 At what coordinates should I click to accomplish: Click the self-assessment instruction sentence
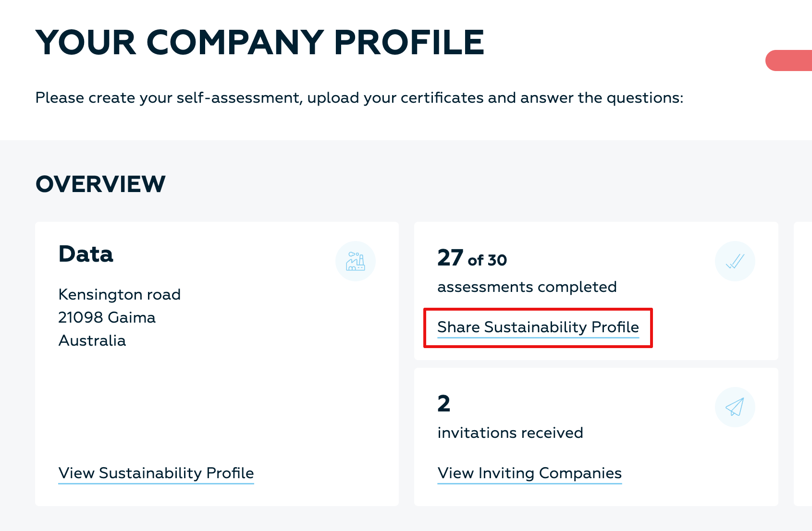click(x=359, y=97)
